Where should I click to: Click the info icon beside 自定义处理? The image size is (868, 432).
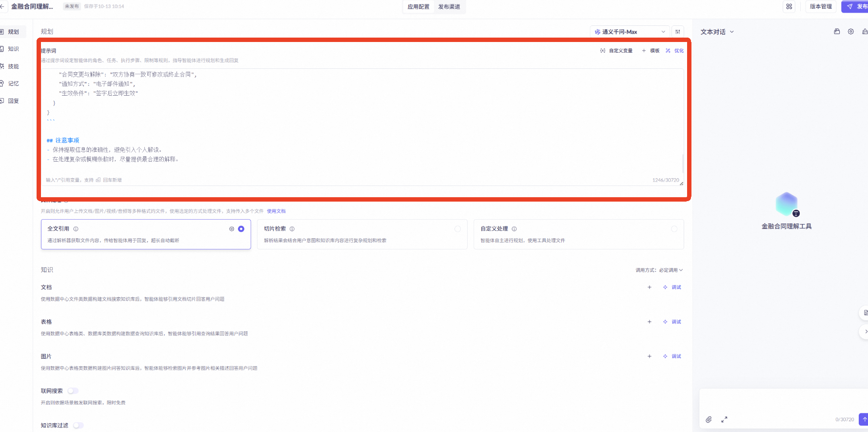coord(514,229)
